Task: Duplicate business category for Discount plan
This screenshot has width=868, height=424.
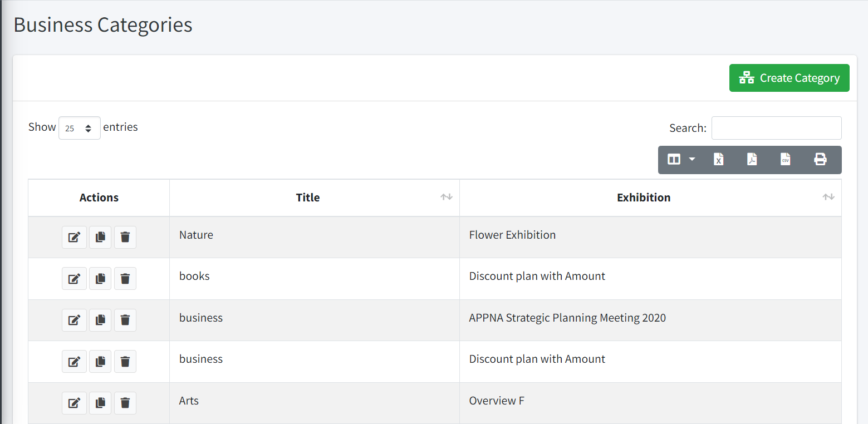Action: (x=100, y=362)
